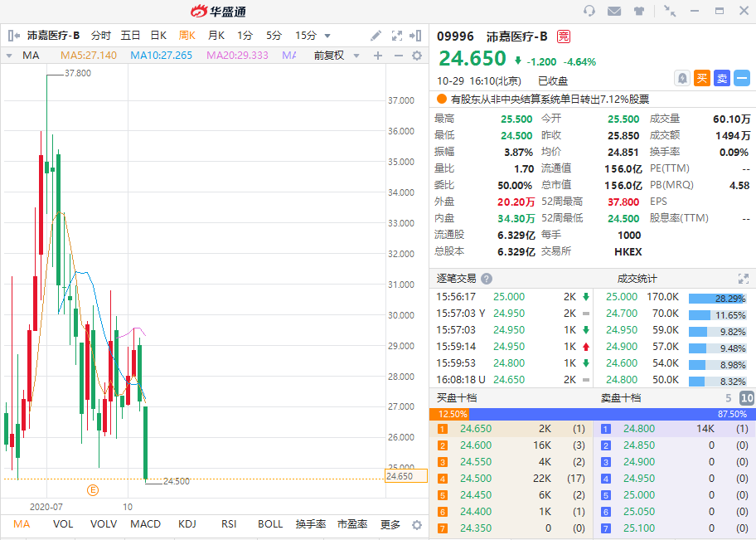This screenshot has height=540, width=756.
Task: Zoom in chart with plus icon
Action: [378, 56]
